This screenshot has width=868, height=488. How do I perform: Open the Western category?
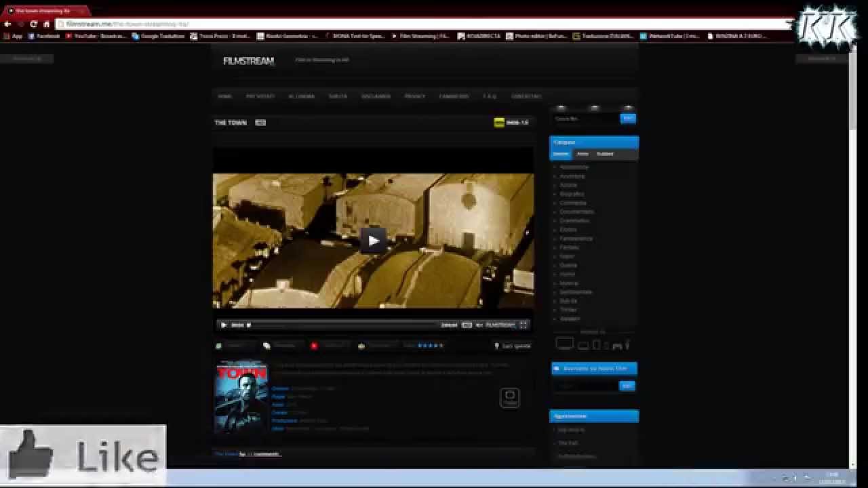tap(570, 319)
